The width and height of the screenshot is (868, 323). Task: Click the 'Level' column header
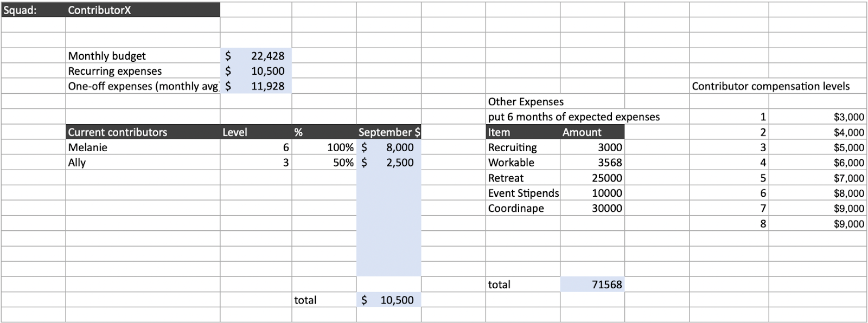[x=256, y=132]
